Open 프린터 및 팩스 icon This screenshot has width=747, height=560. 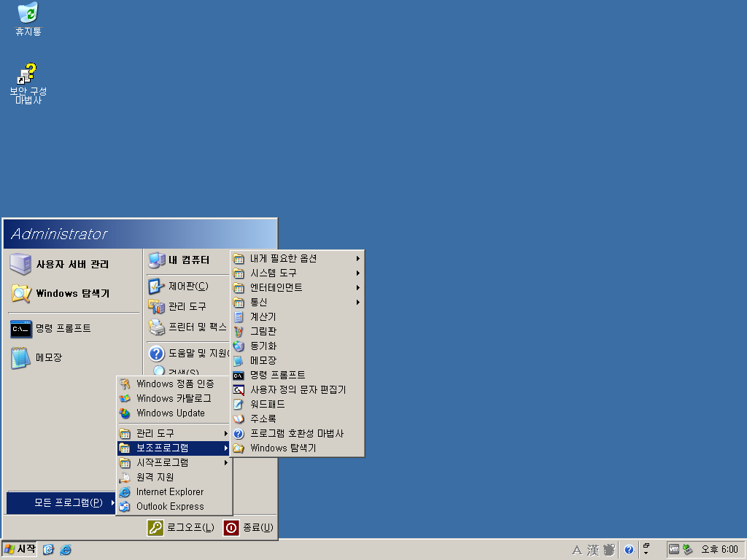pyautogui.click(x=156, y=327)
